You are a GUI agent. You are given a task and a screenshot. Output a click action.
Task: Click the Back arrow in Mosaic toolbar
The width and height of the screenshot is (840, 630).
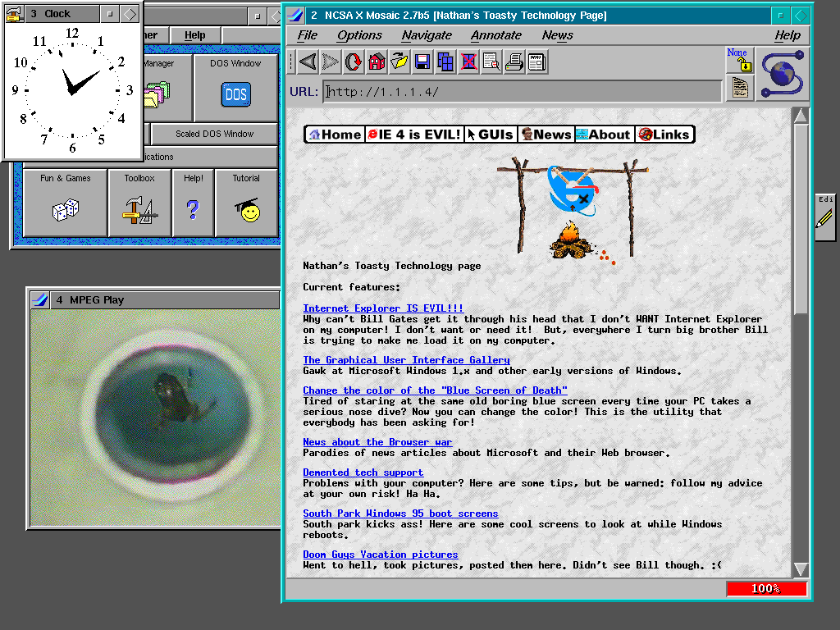(x=308, y=62)
